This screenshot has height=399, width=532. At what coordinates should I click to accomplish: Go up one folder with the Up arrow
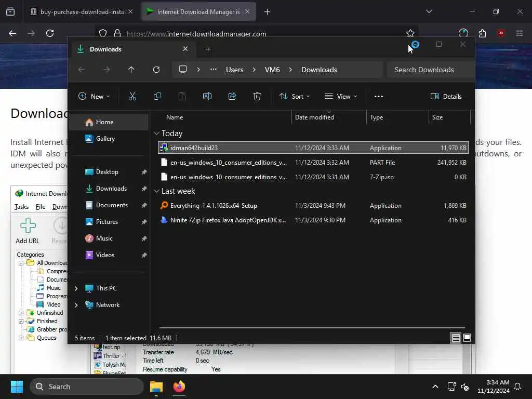coord(131,70)
